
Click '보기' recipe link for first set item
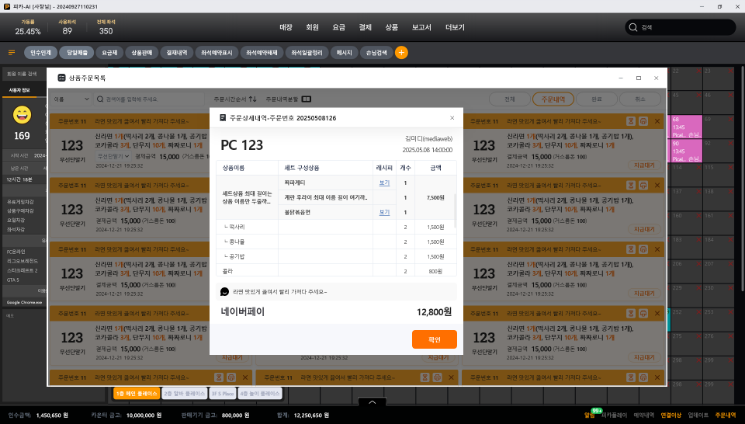384,183
